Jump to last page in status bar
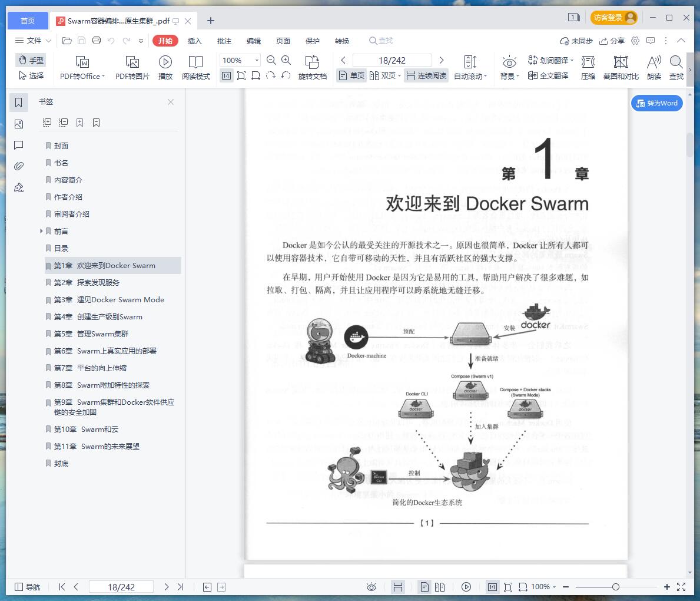Image resolution: width=700 pixels, height=601 pixels. tap(180, 587)
